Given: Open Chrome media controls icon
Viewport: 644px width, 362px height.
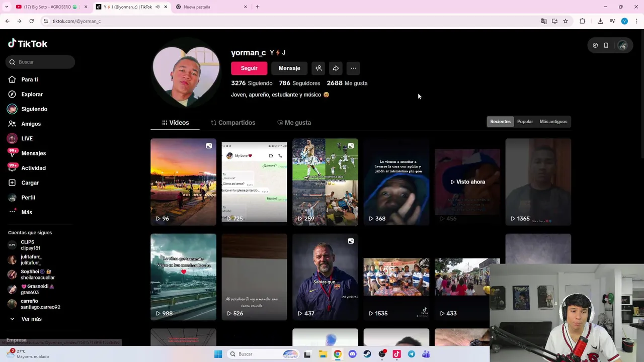Looking at the screenshot, I should click(612, 21).
